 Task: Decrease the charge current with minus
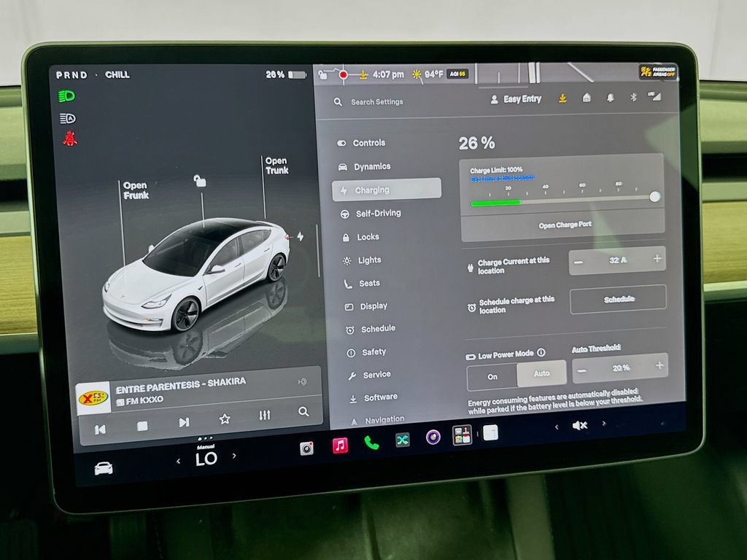pos(578,262)
